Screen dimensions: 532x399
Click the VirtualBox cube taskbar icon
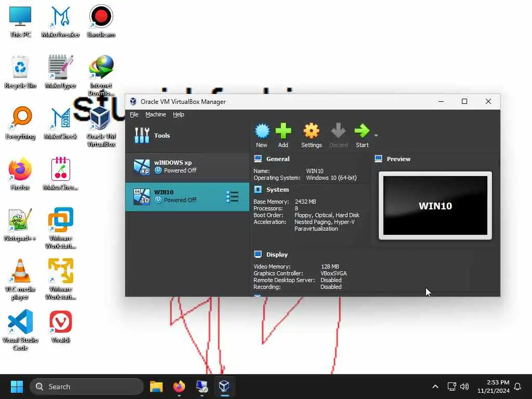[224, 387]
